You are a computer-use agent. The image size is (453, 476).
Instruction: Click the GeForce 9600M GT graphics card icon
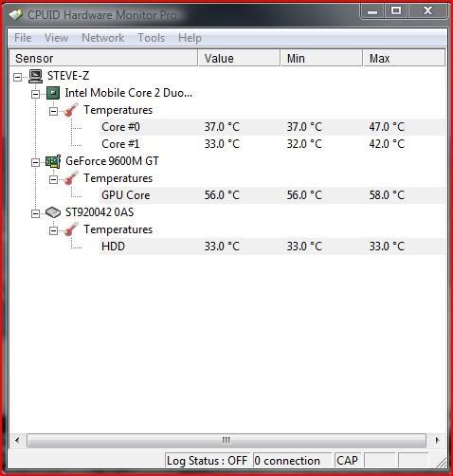pyautogui.click(x=53, y=161)
